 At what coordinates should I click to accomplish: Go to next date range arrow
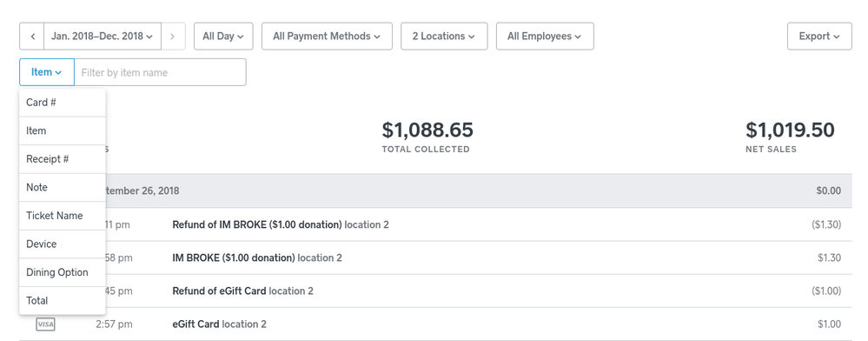point(173,36)
